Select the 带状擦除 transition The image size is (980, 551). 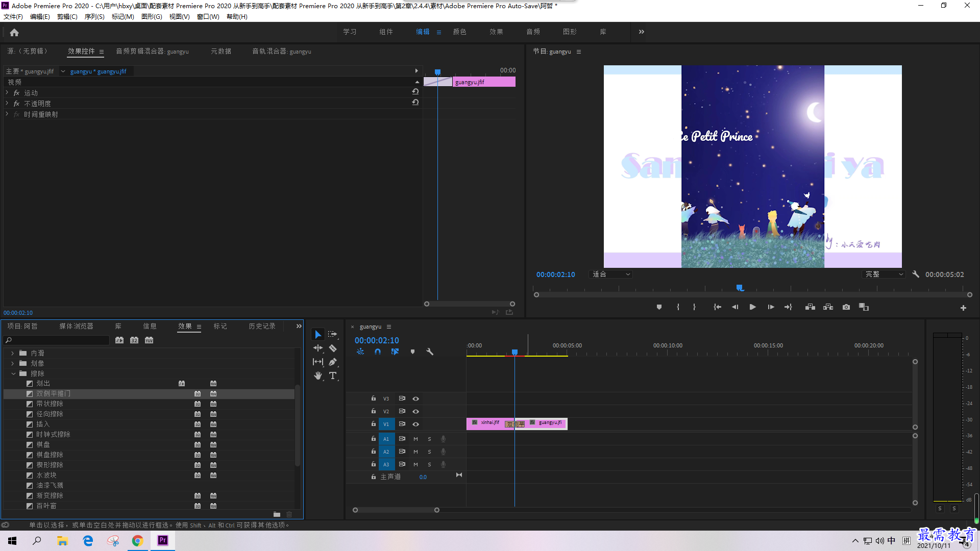(x=50, y=404)
